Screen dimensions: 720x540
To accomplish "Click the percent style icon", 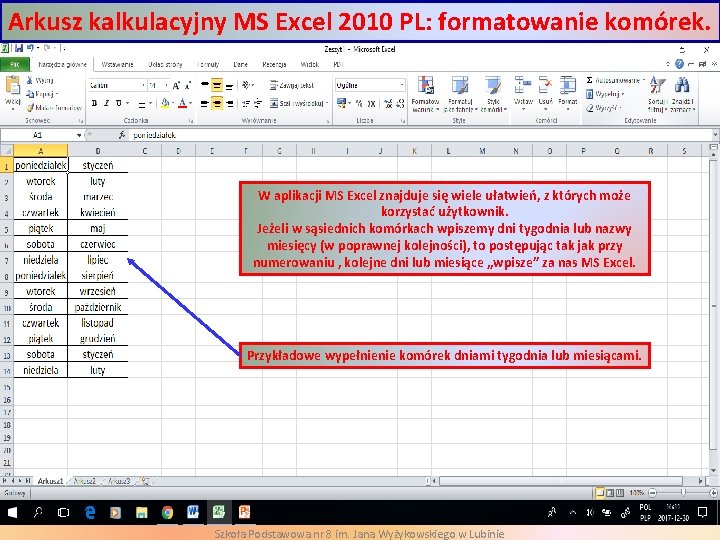I will point(359,104).
